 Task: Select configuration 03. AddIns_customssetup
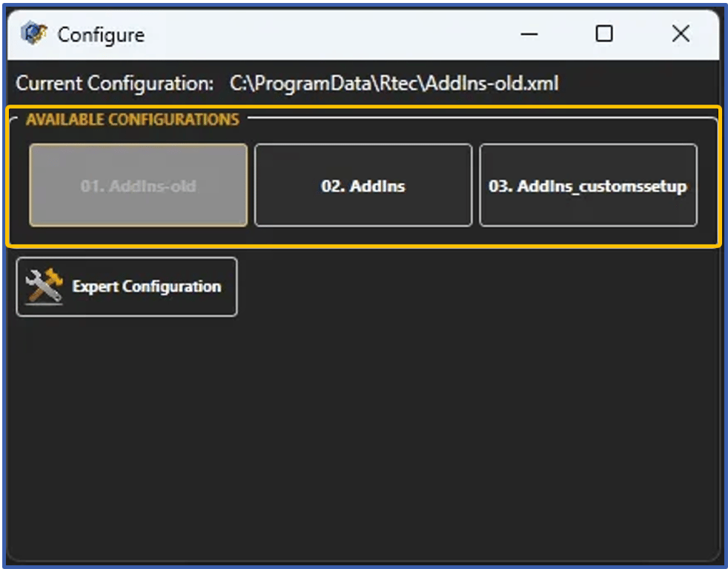click(589, 185)
